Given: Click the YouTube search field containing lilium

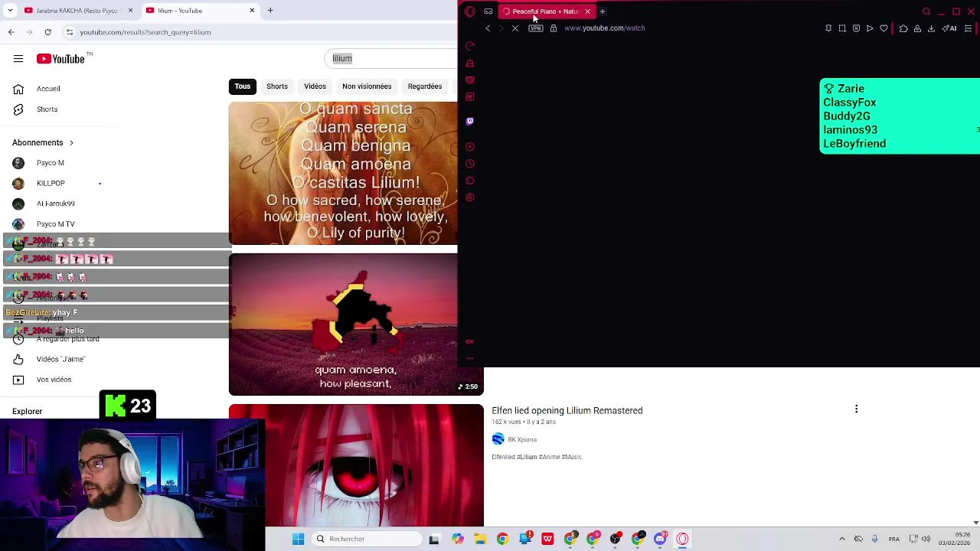Looking at the screenshot, I should click(390, 59).
